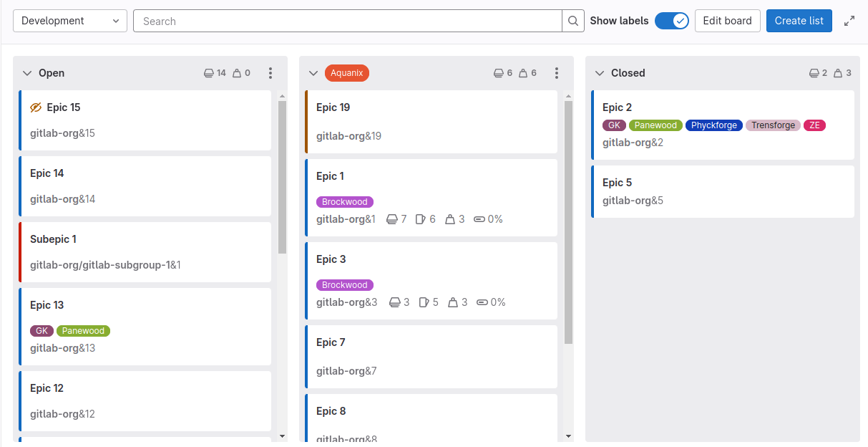Collapse the Closed list via its chevron
The height and width of the screenshot is (447, 868).
point(600,72)
